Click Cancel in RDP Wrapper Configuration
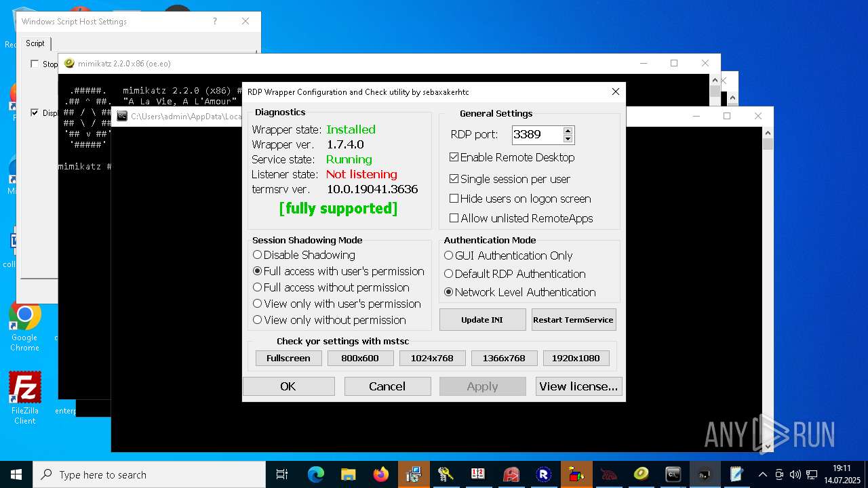 click(387, 386)
